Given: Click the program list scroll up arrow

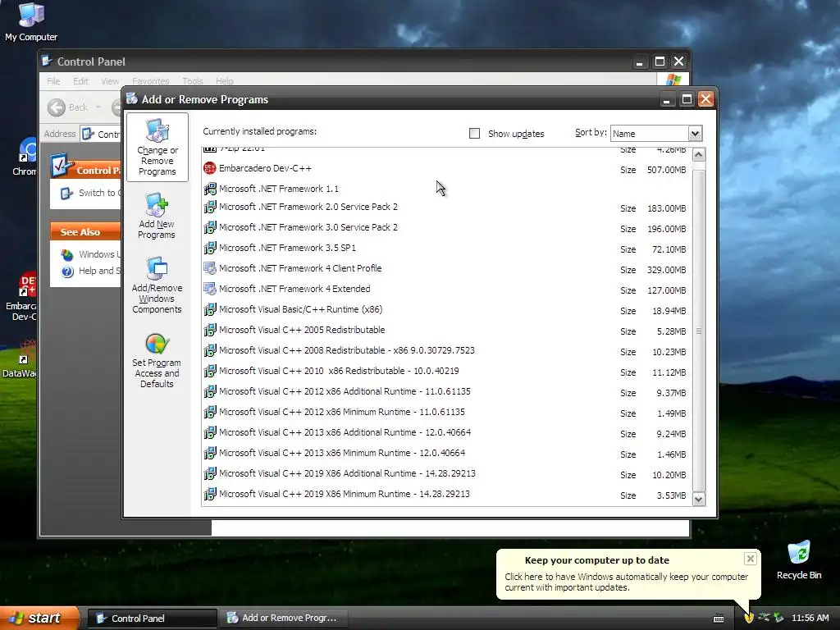Looking at the screenshot, I should click(699, 155).
